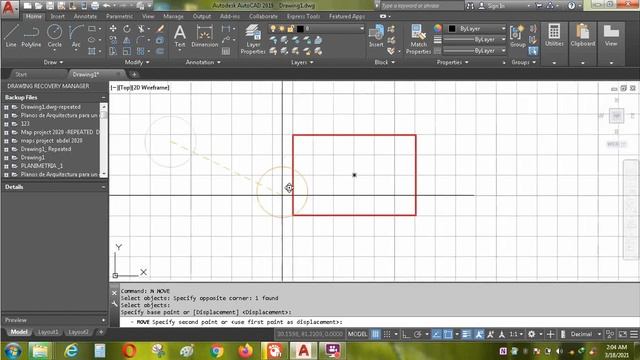The image size is (640, 360).
Task: Click the black layer color swatch
Action: [300, 29]
